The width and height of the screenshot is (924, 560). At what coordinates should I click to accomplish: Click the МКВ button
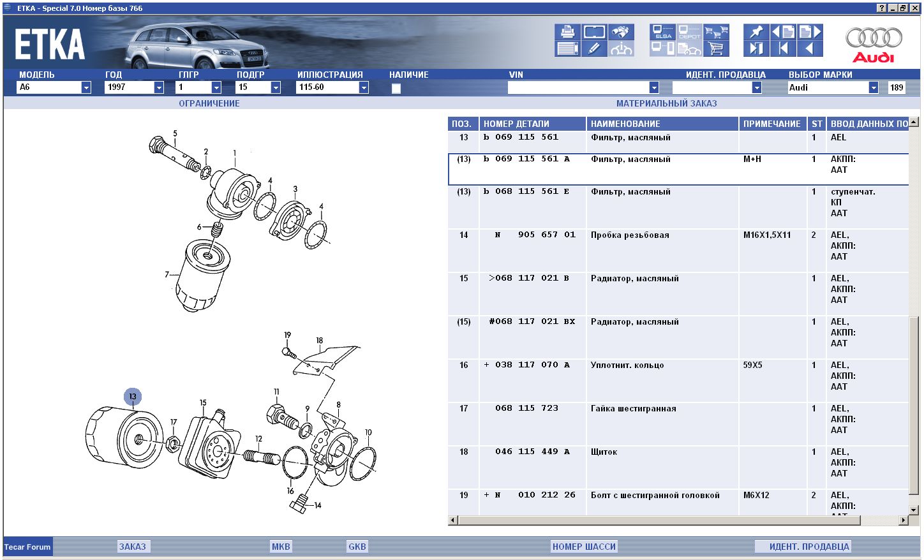click(281, 547)
